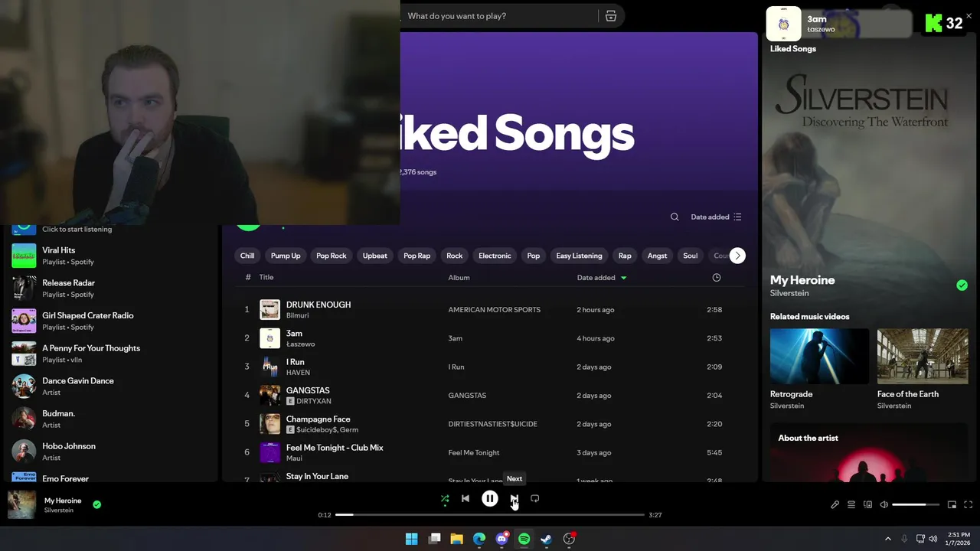Sort by the Date added column header
980x551 pixels.
coord(602,278)
